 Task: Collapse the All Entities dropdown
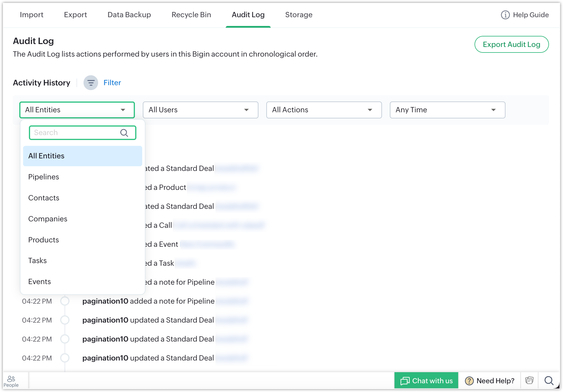(77, 110)
